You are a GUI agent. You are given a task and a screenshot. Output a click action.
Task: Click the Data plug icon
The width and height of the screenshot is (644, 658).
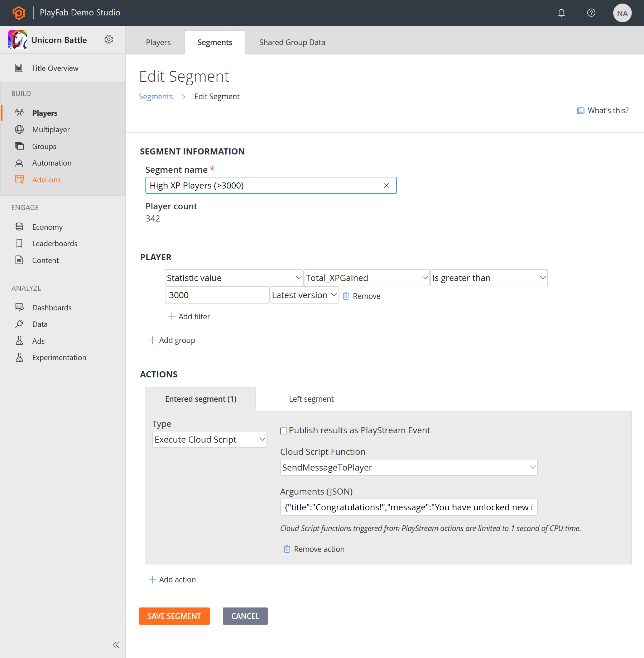(19, 324)
